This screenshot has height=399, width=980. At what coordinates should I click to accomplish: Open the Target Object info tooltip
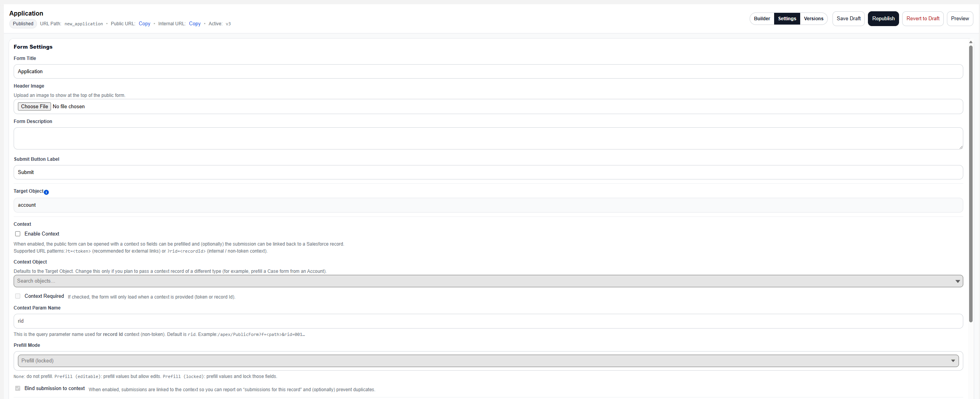tap(46, 192)
